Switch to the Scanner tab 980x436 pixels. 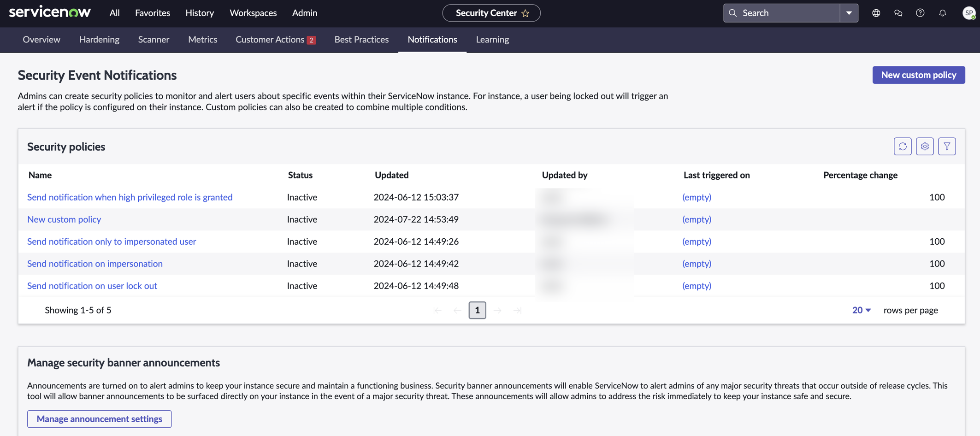[x=153, y=40]
